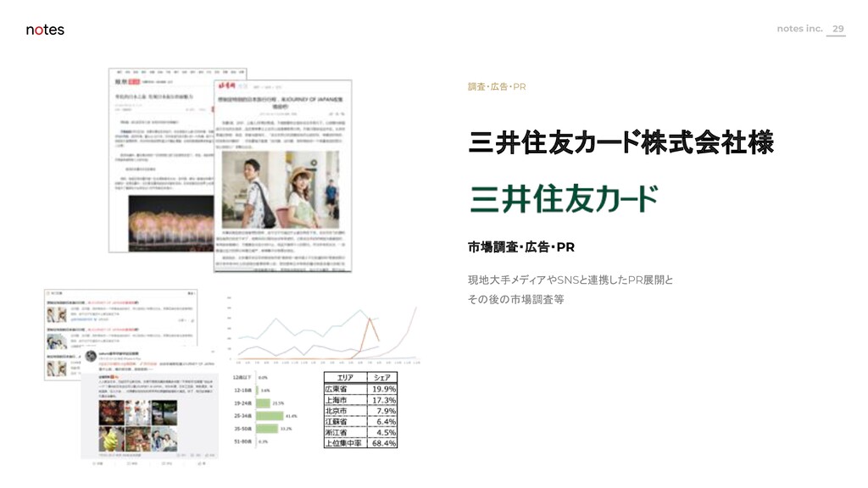Click the line 'その後の市場調査等'
This screenshot has height=488, width=868.
click(x=515, y=299)
